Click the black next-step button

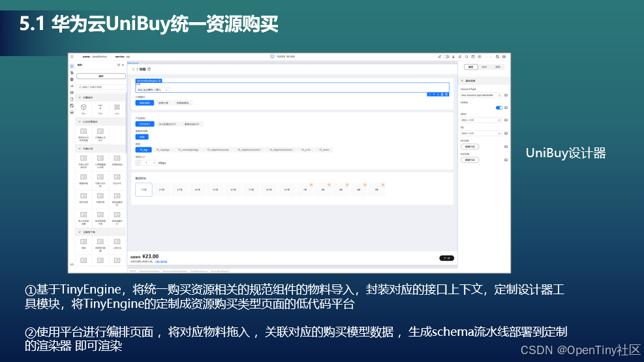point(447,258)
